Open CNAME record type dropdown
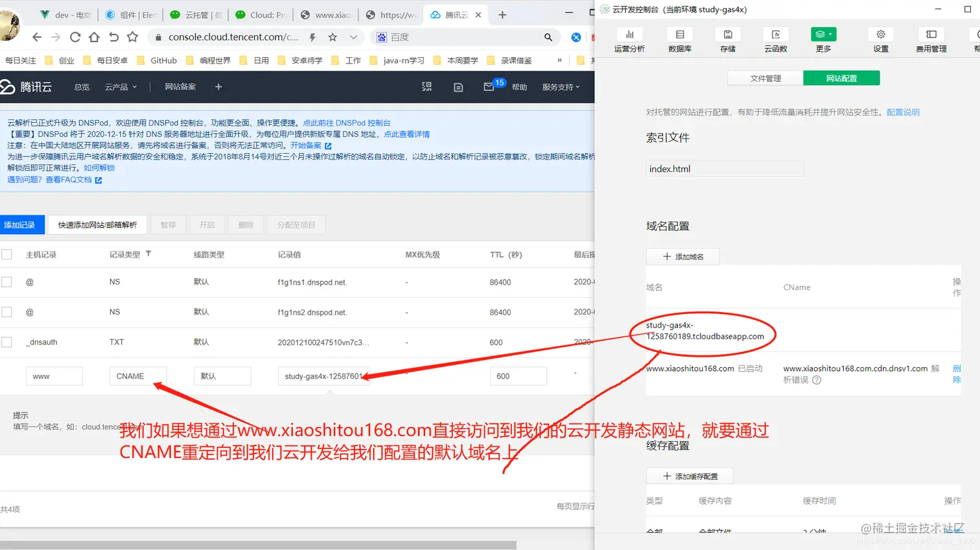Image resolution: width=980 pixels, height=550 pixels. tap(138, 376)
